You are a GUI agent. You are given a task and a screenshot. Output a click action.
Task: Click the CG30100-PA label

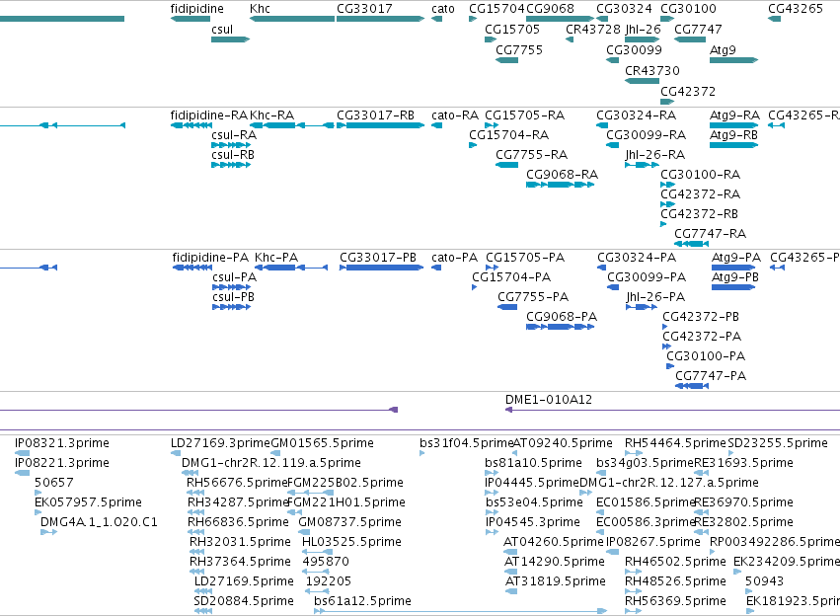(x=706, y=356)
